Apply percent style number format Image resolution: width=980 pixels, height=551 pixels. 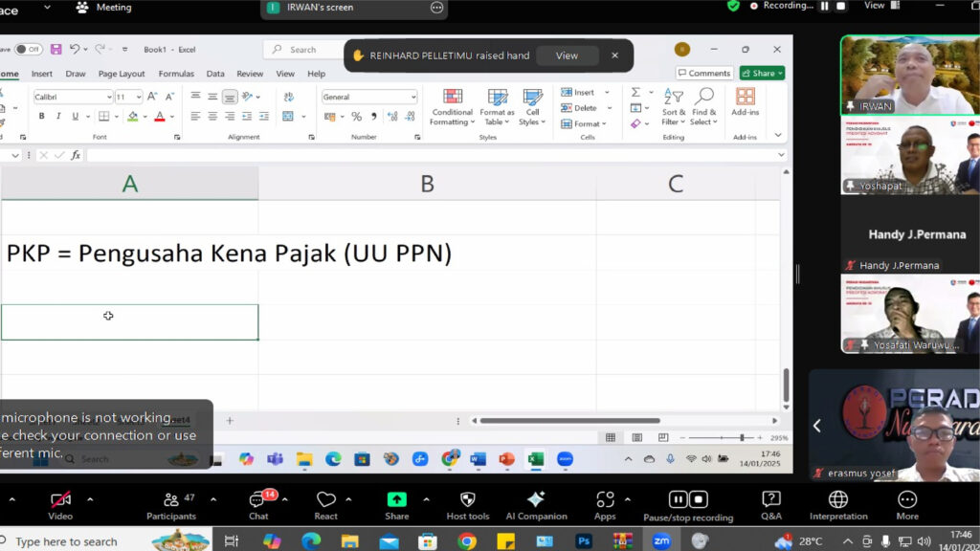(356, 116)
